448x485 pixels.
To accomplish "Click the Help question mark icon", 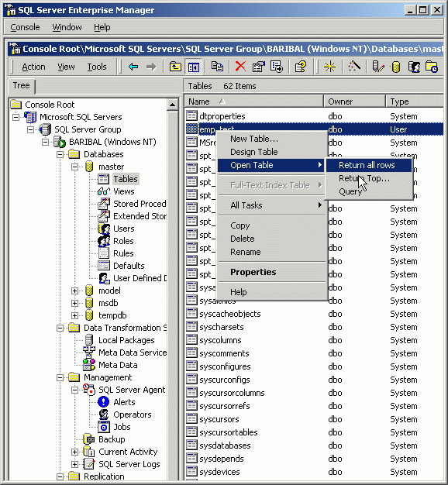I will tap(301, 67).
